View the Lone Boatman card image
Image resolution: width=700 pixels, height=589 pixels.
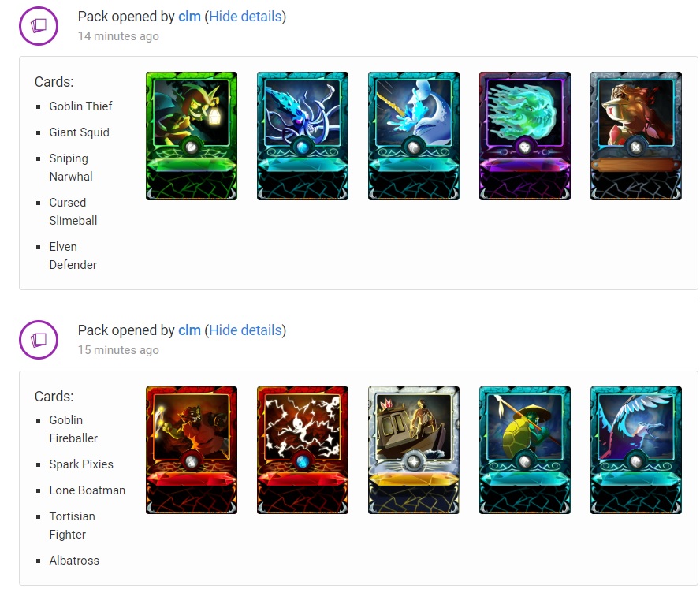(414, 449)
